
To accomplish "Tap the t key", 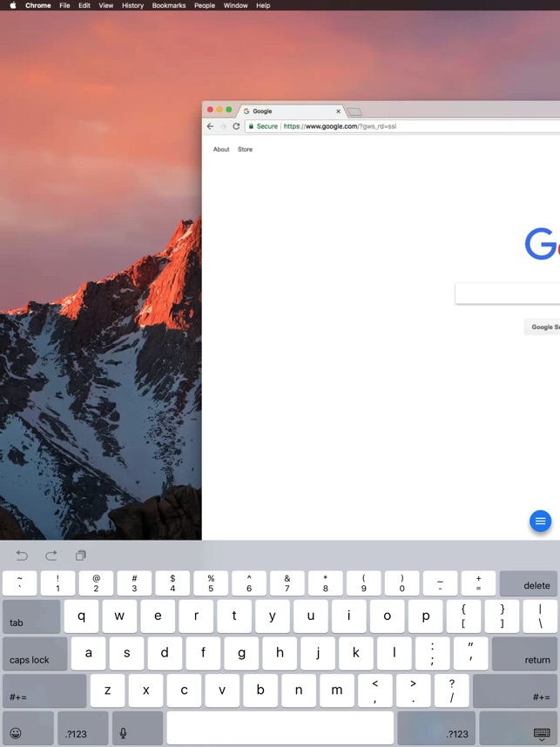I will click(x=234, y=616).
